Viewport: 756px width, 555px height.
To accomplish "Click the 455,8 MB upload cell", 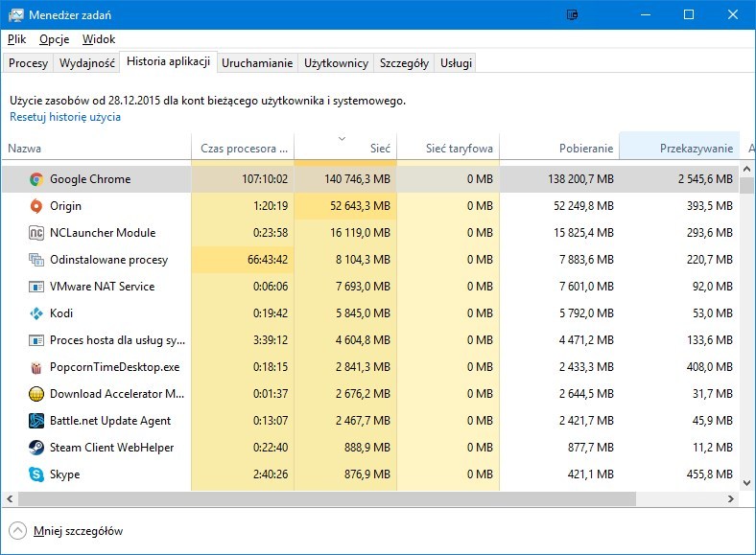I will coord(679,474).
